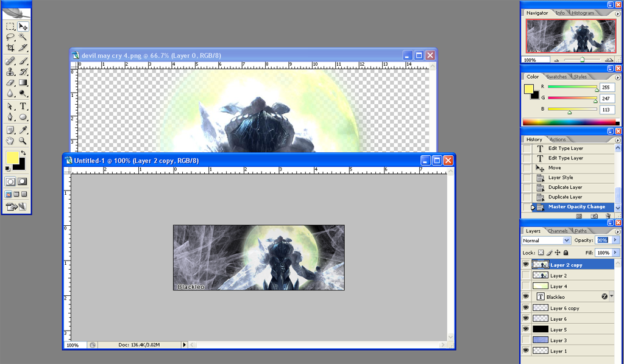The height and width of the screenshot is (364, 624).
Task: Select the Zoom tool
Action: pyautogui.click(x=23, y=141)
